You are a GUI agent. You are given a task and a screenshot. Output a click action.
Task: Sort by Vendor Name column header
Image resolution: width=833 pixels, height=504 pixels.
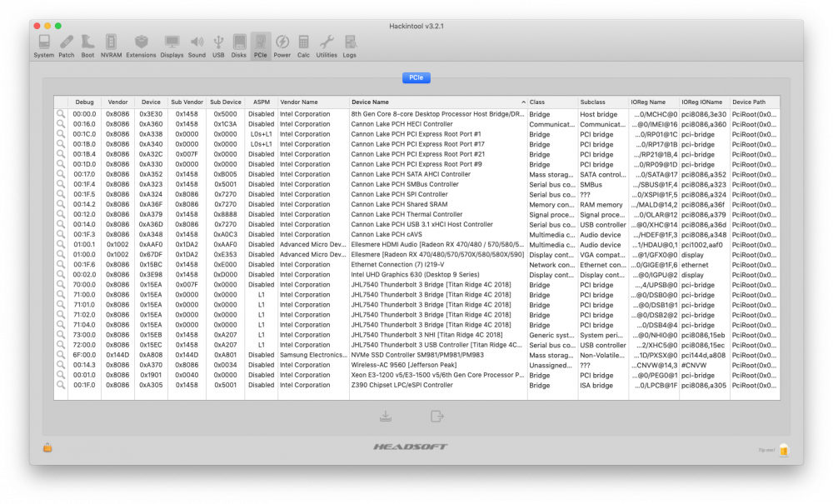pos(313,102)
